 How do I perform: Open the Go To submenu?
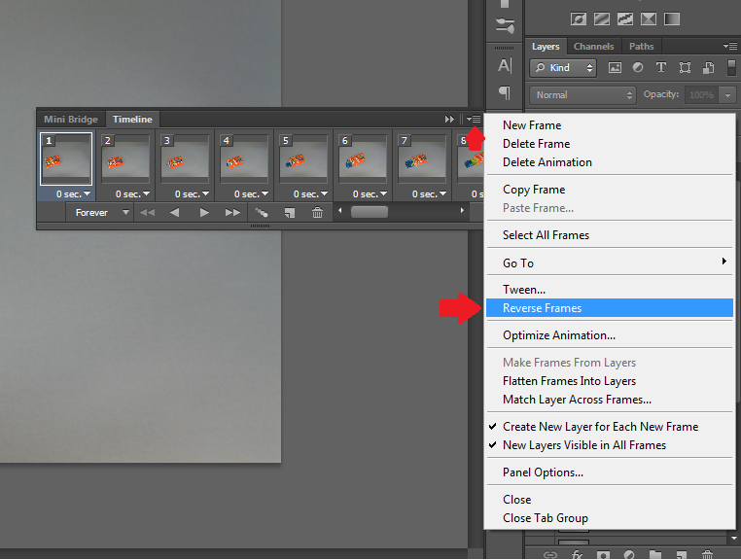[x=609, y=263]
